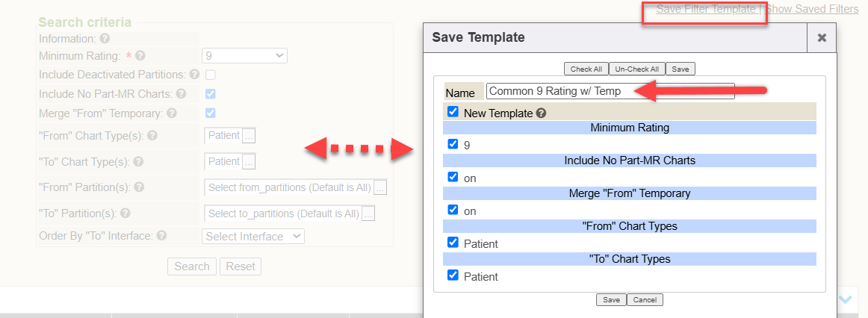The width and height of the screenshot is (868, 318).
Task: Click help icon for Merge "From" Temporary
Action: pyautogui.click(x=172, y=113)
